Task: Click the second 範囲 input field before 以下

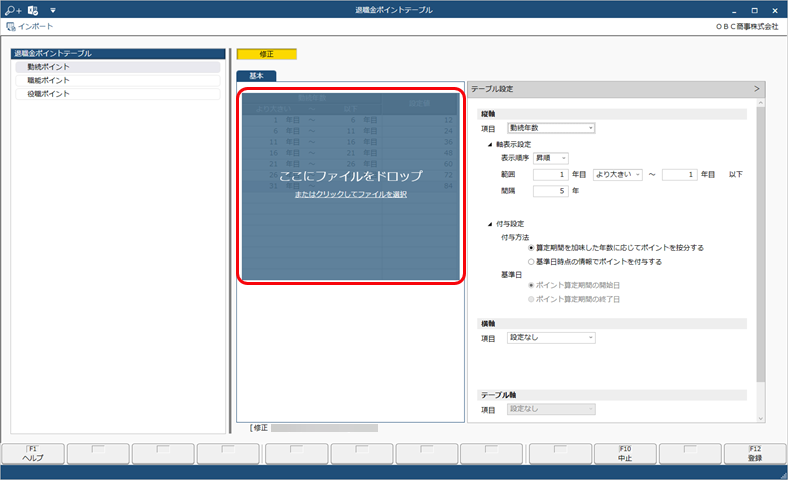Action: pos(679,174)
